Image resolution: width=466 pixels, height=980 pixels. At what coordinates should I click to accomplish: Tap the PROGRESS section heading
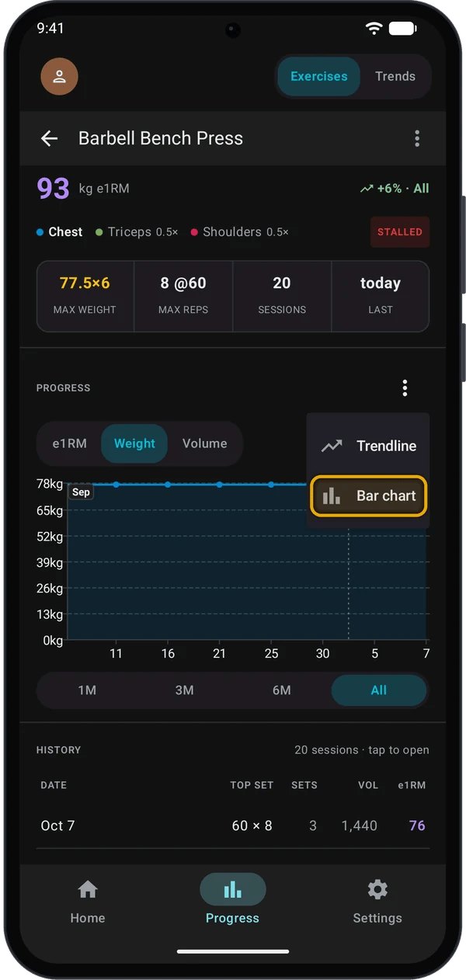[x=64, y=387]
